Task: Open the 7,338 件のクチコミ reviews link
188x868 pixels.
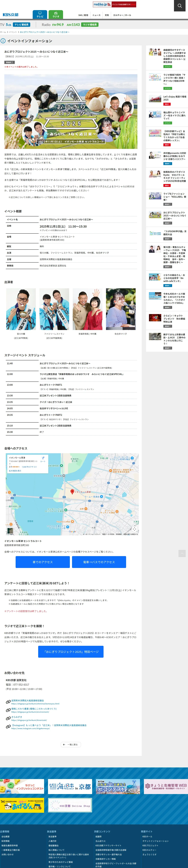Action: 29,467
